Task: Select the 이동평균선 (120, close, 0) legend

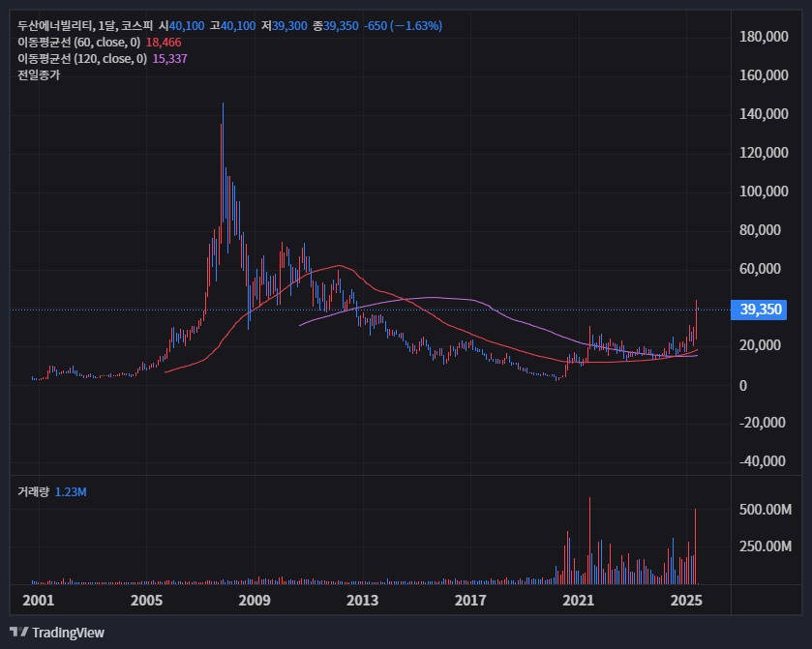Action: (x=82, y=59)
